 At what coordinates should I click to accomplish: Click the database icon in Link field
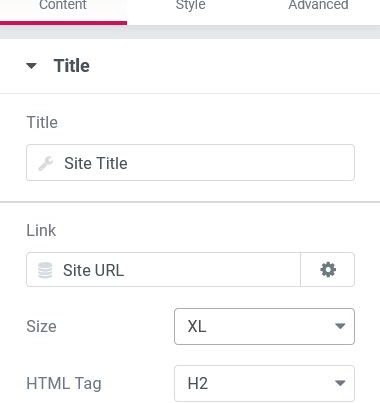point(45,270)
